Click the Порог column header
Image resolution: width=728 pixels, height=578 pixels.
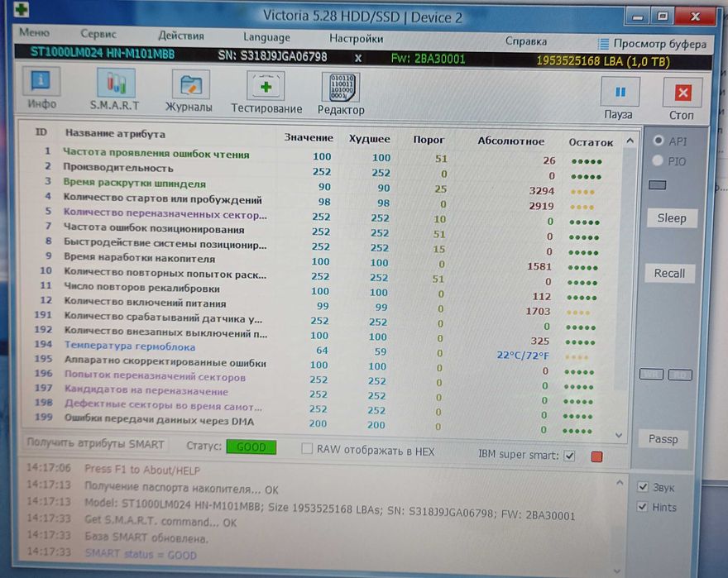[429, 140]
